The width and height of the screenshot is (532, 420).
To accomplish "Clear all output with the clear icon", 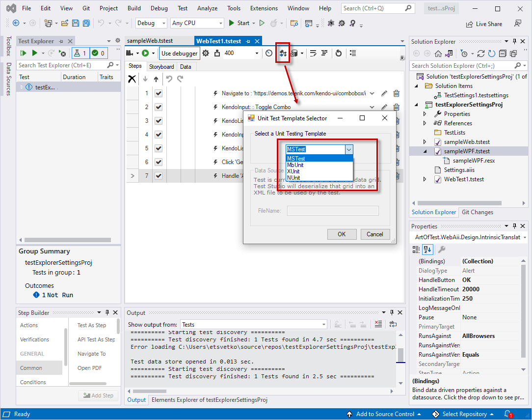I will point(378,324).
